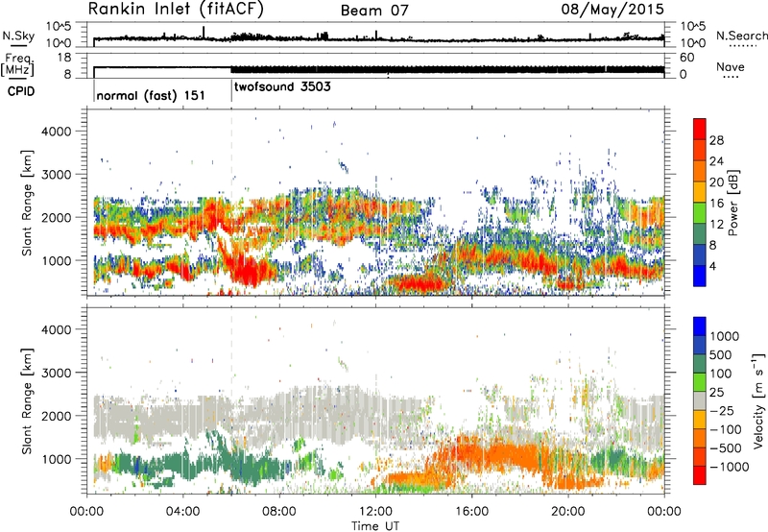Click the '12:00' time axis label

click(x=375, y=512)
